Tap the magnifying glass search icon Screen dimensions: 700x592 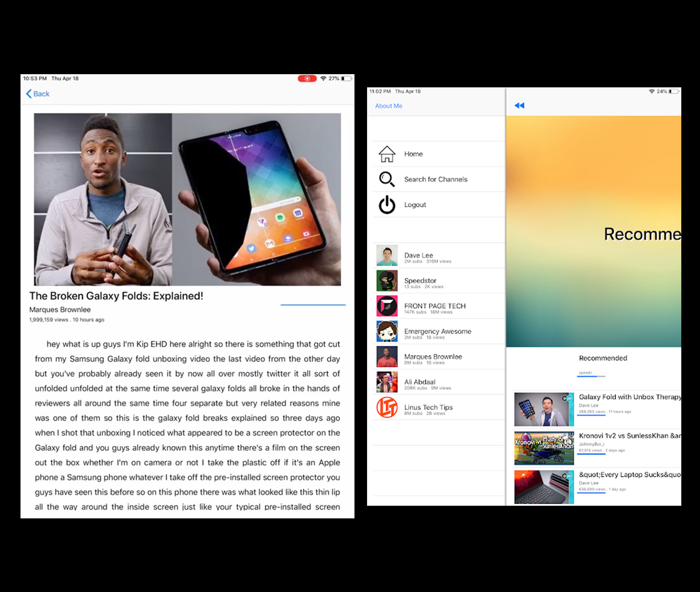coord(387,179)
